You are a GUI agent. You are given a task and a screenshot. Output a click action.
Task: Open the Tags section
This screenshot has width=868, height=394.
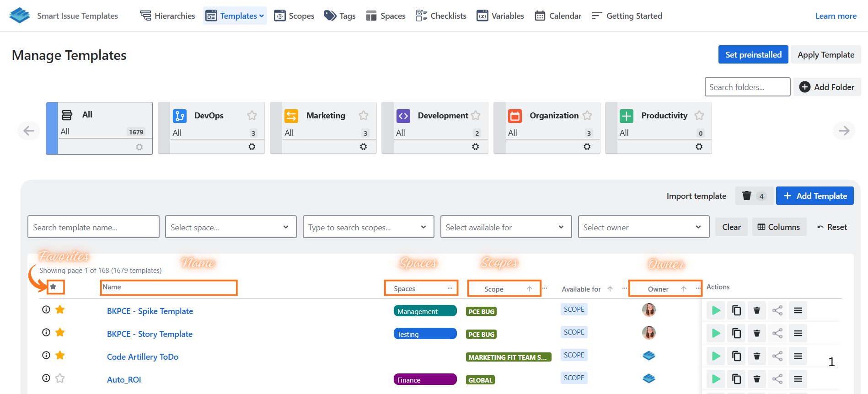[339, 16]
